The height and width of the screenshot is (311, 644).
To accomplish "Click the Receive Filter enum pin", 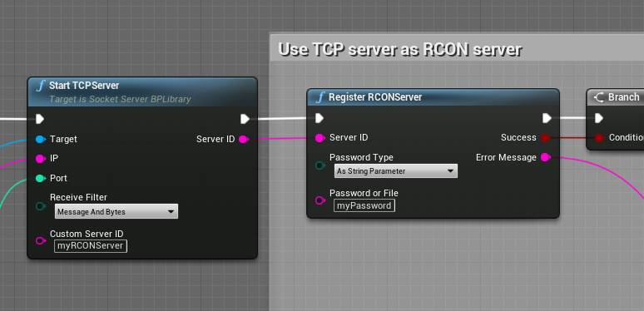I will click(40, 206).
